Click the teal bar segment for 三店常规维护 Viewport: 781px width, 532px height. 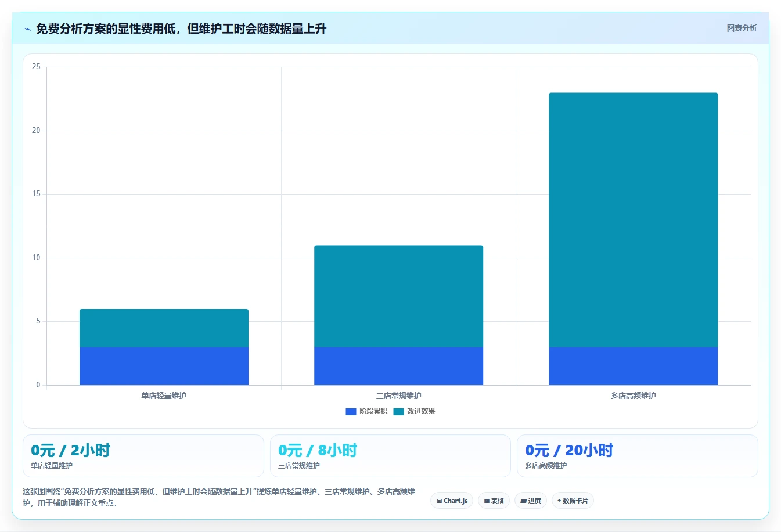click(398, 296)
